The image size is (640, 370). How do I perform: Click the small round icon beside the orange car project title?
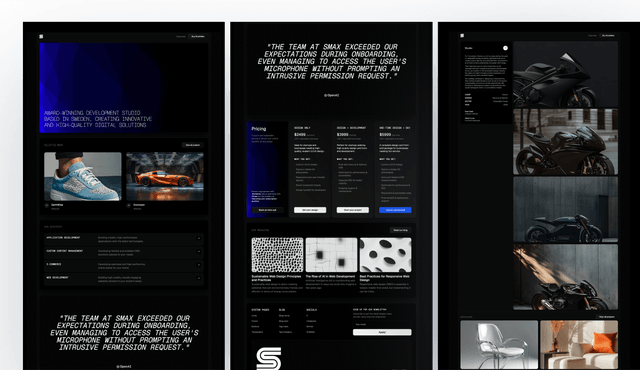(x=129, y=206)
